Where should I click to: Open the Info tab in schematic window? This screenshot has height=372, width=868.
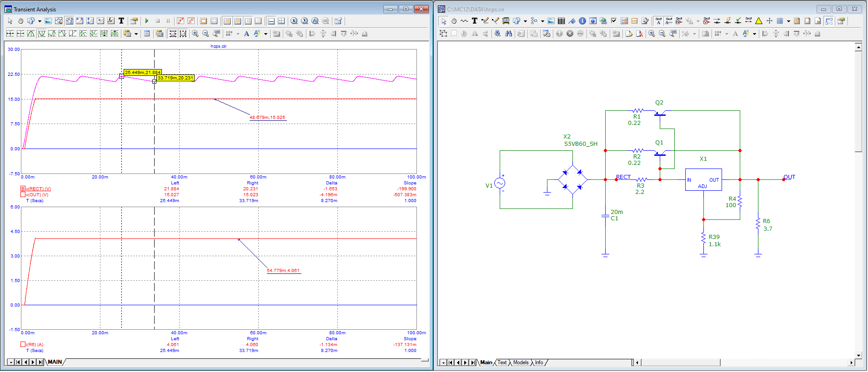(x=539, y=362)
